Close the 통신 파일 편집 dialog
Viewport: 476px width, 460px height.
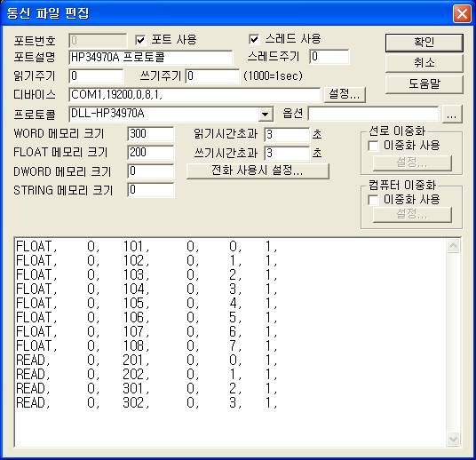pos(462,13)
